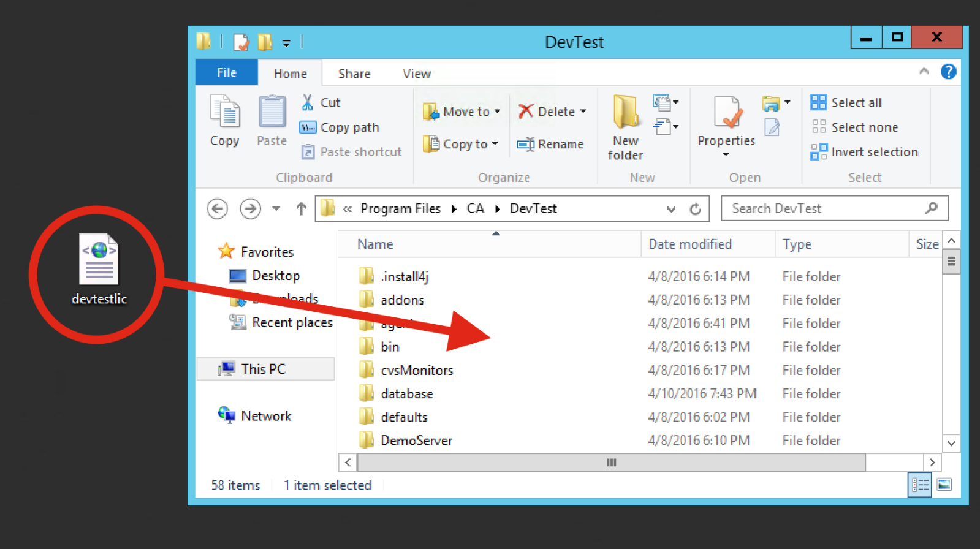Switch to the View tab
Screen dimensions: 980x549
417,74
